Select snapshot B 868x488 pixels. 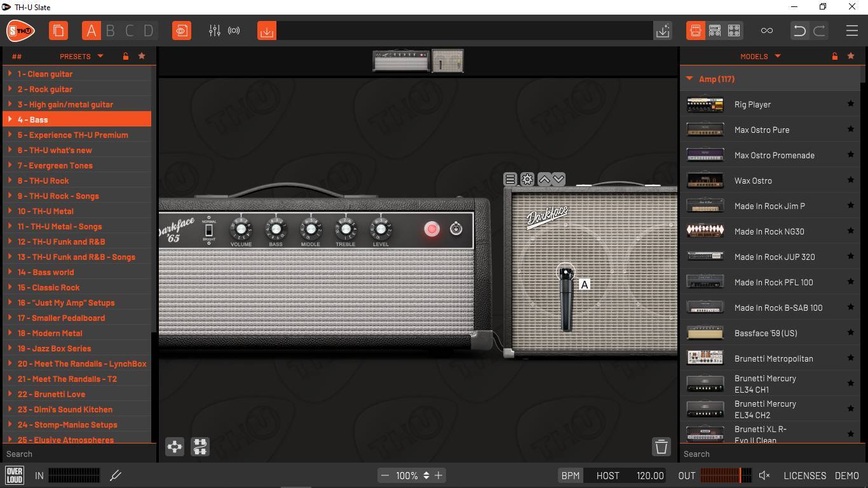coord(111,30)
